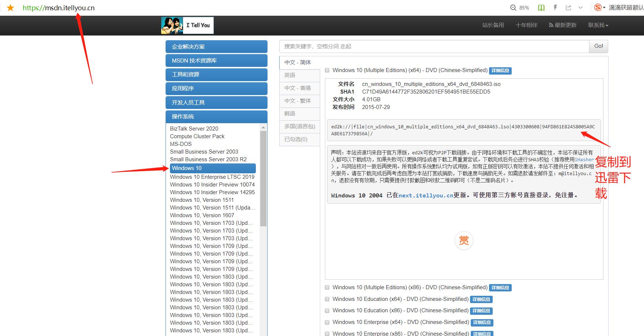The height and width of the screenshot is (336, 644).
Task: Click the 赏 reward round icon
Action: coord(464,241)
